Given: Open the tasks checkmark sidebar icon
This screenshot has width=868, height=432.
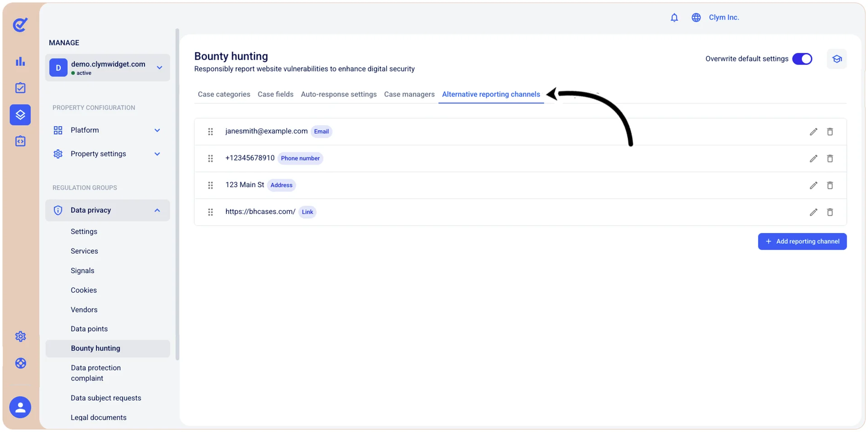Looking at the screenshot, I should [20, 88].
